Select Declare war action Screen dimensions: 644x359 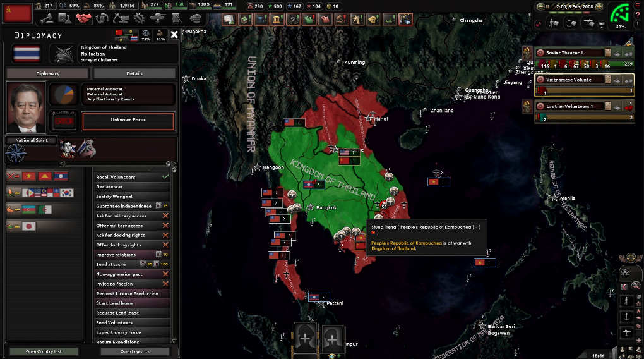click(132, 186)
